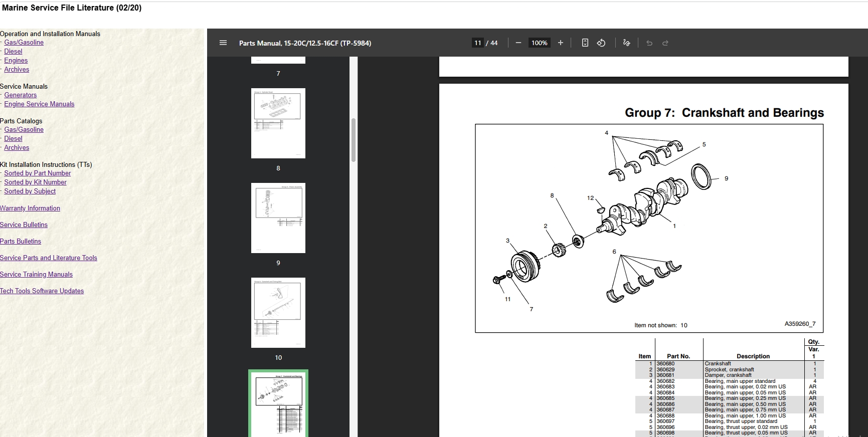The image size is (868, 437).
Task: Jump to page 10 thumbnail
Action: [278, 313]
